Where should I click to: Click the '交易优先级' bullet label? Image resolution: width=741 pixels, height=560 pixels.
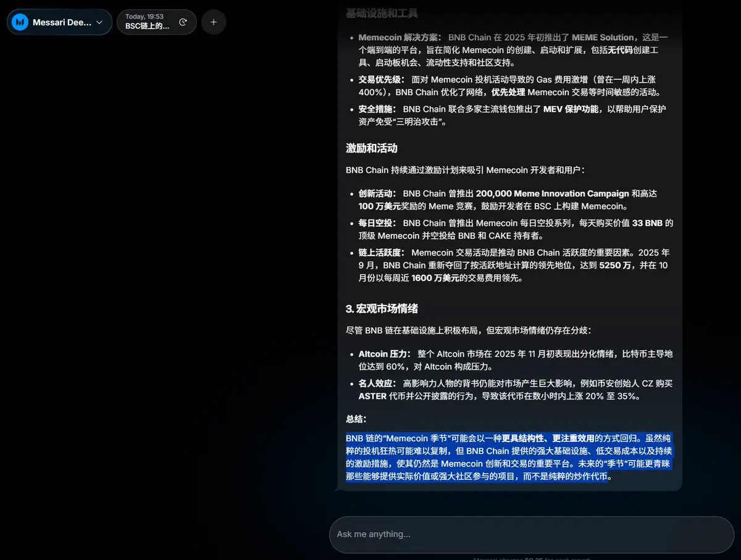pos(382,80)
